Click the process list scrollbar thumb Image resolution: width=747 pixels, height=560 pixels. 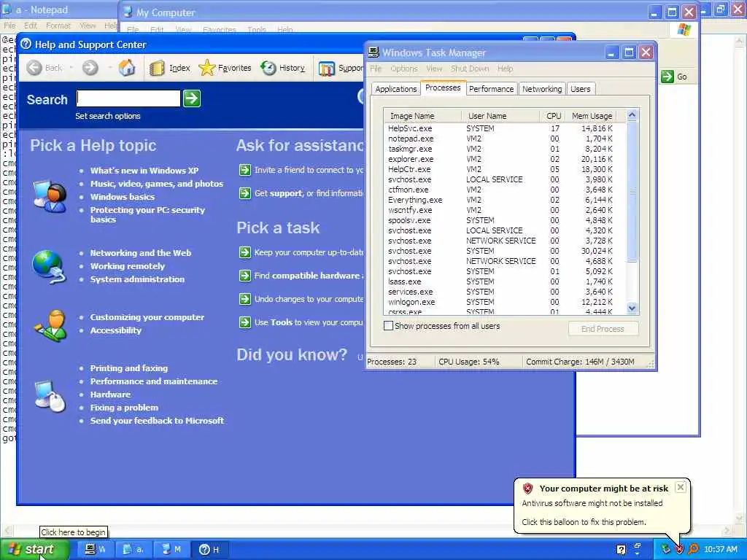coord(632,192)
